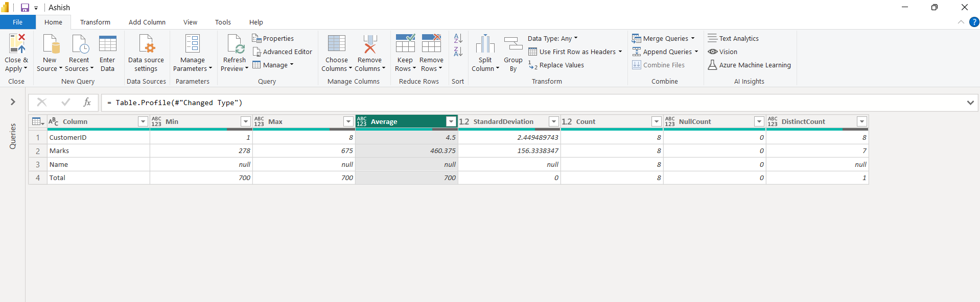Click inside the formula bar text field

pyautogui.click(x=511, y=103)
